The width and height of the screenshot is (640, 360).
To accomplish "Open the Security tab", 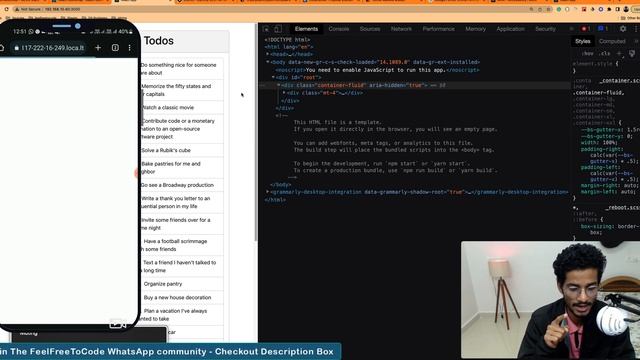I will point(545,29).
